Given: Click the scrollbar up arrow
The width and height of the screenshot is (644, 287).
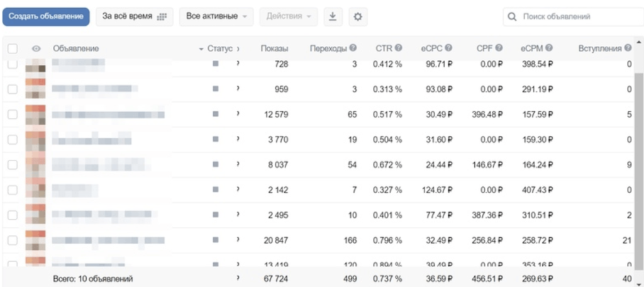Looking at the screenshot, I should [x=639, y=42].
